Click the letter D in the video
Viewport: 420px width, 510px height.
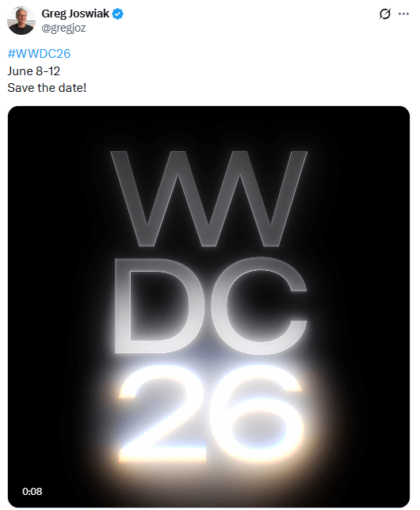(159, 306)
